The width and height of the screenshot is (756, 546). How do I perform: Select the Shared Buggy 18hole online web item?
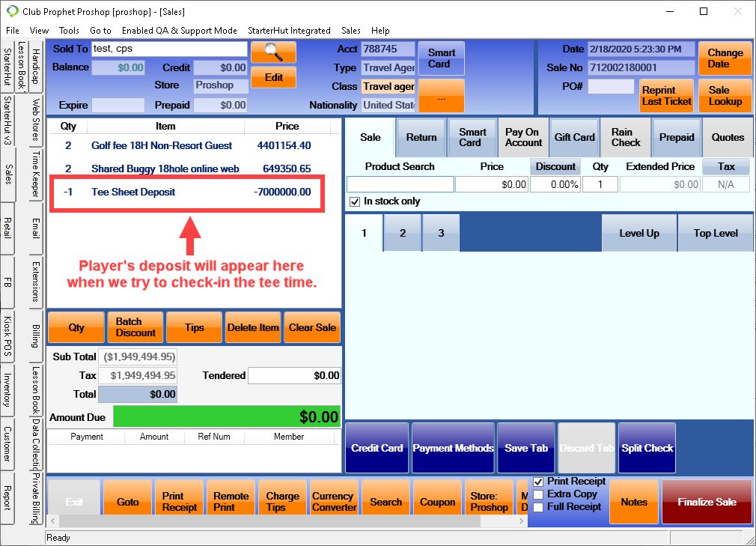pos(187,169)
